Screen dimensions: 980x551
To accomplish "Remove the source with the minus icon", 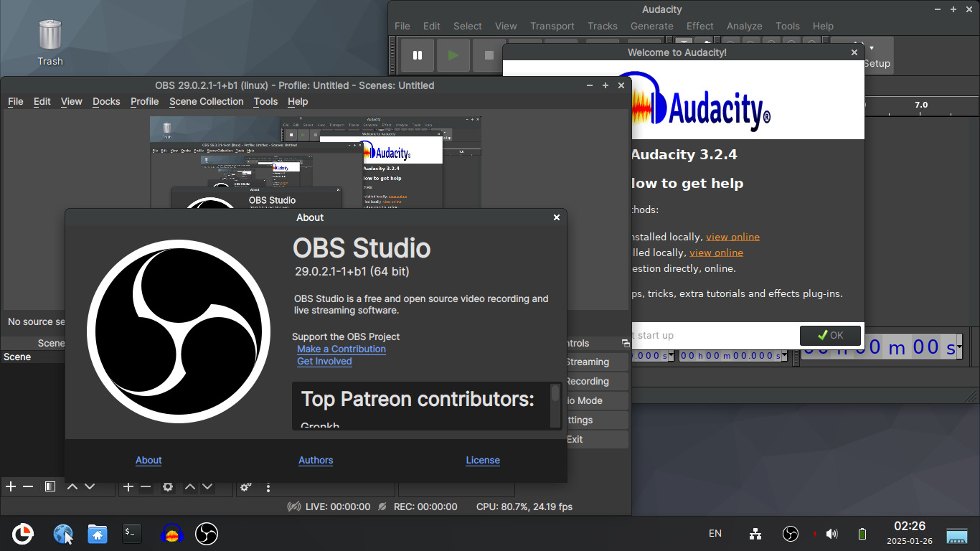I will (x=146, y=486).
